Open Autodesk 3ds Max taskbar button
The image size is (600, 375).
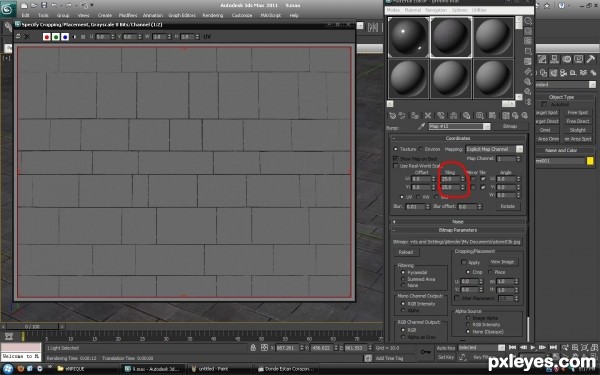(x=154, y=369)
